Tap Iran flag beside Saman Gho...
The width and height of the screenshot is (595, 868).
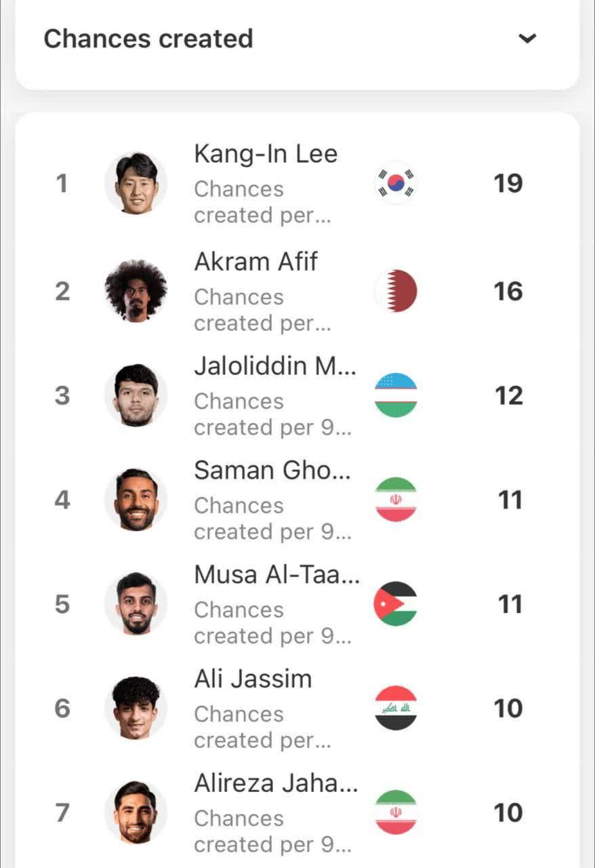[396, 500]
